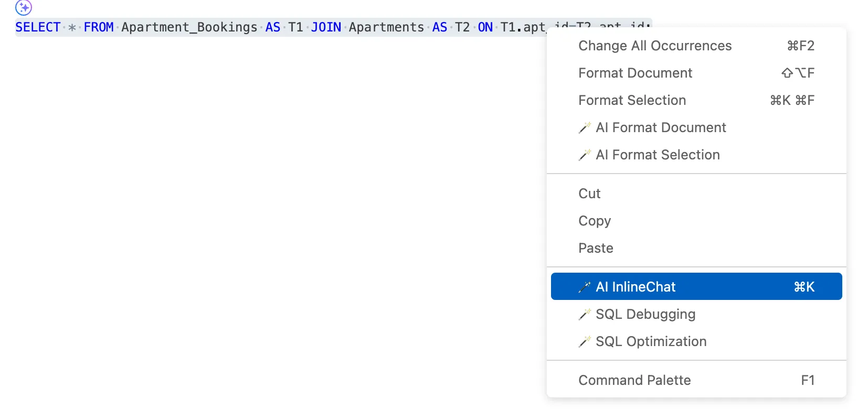This screenshot has width=868, height=409.
Task: Click the SELECT keyword in the query
Action: pos(38,27)
